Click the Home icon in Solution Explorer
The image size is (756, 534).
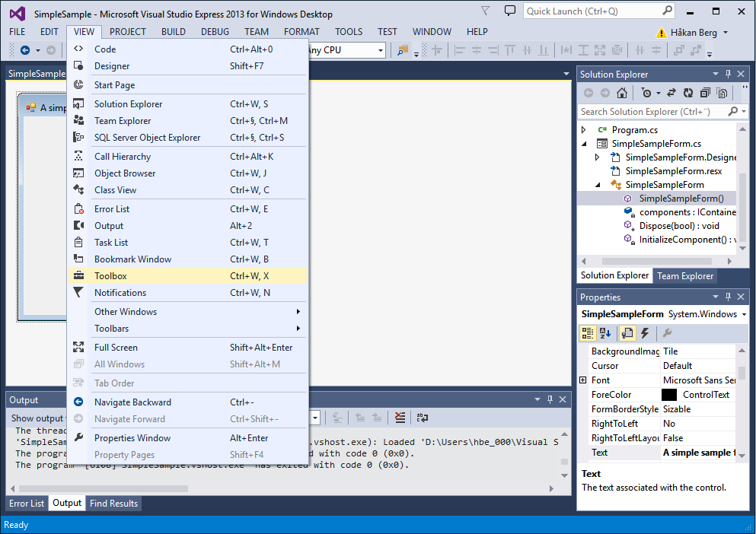pos(622,93)
